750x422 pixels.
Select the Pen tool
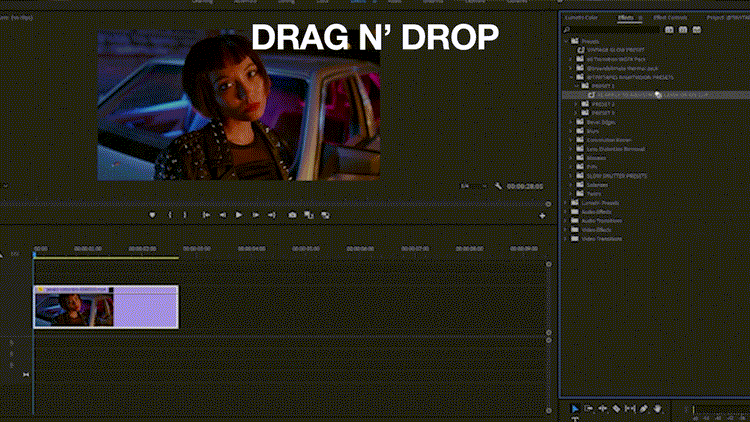click(644, 408)
